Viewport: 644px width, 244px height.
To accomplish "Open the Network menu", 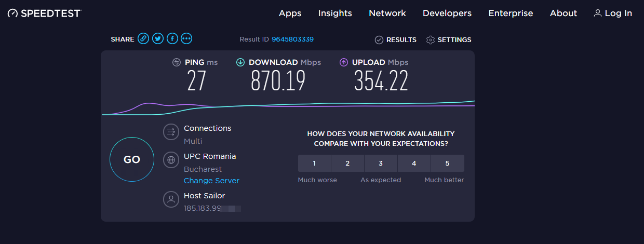I will point(387,13).
